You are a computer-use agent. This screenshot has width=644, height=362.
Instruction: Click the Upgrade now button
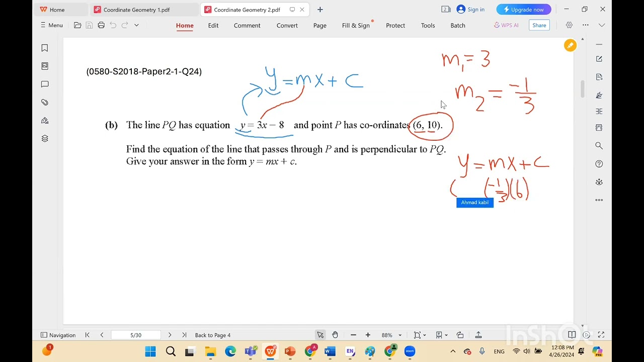524,10
